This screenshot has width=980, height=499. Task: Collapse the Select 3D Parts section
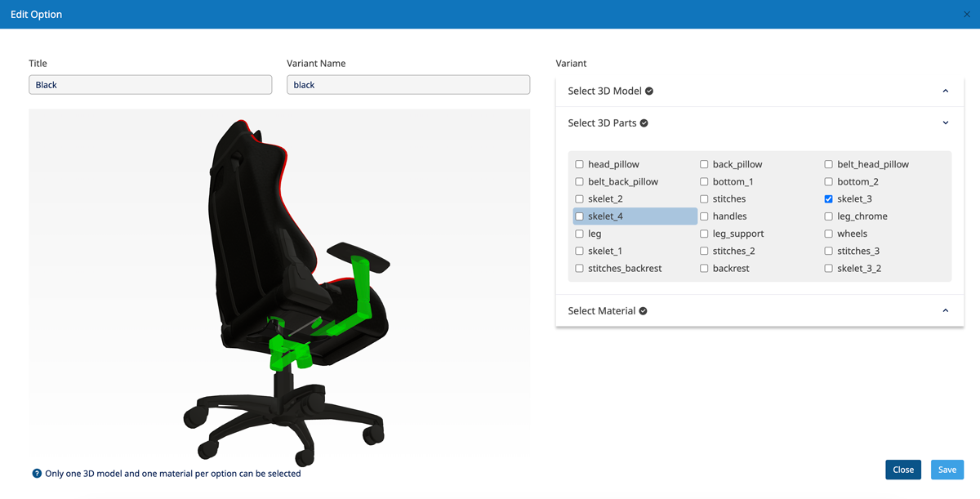[x=945, y=122]
